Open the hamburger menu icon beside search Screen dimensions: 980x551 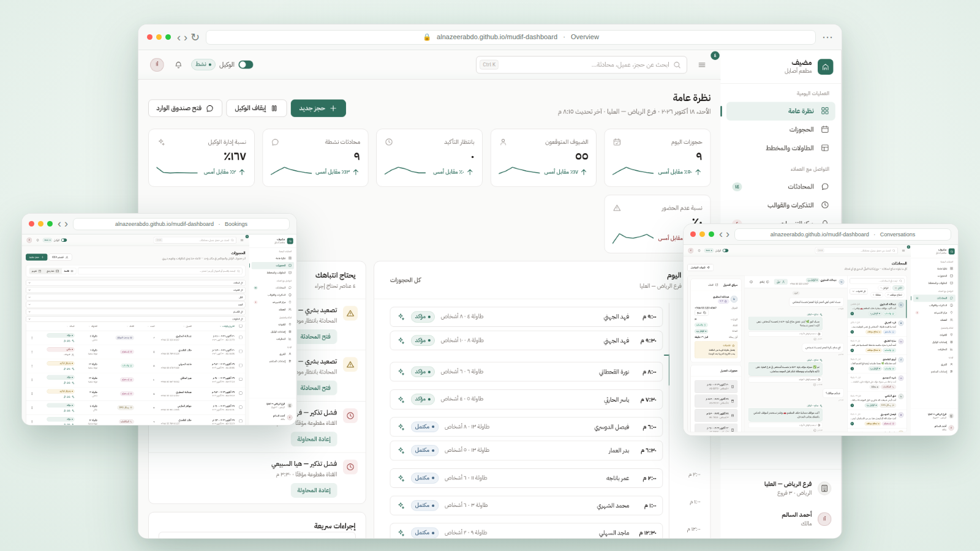pyautogui.click(x=702, y=65)
